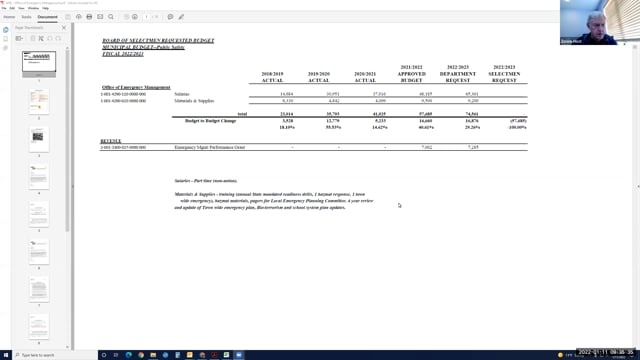
Task: Click the -100.00% value in table
Action: click(517, 127)
